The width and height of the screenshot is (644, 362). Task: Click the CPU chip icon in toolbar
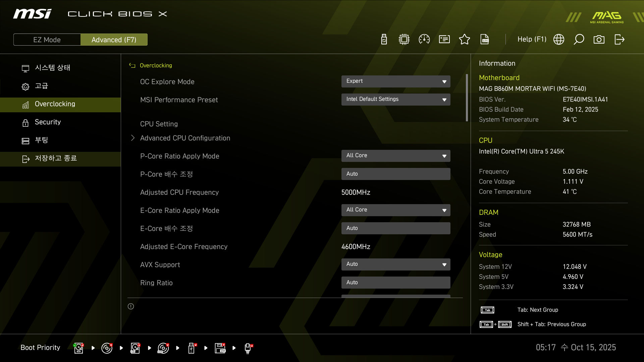pyautogui.click(x=404, y=40)
